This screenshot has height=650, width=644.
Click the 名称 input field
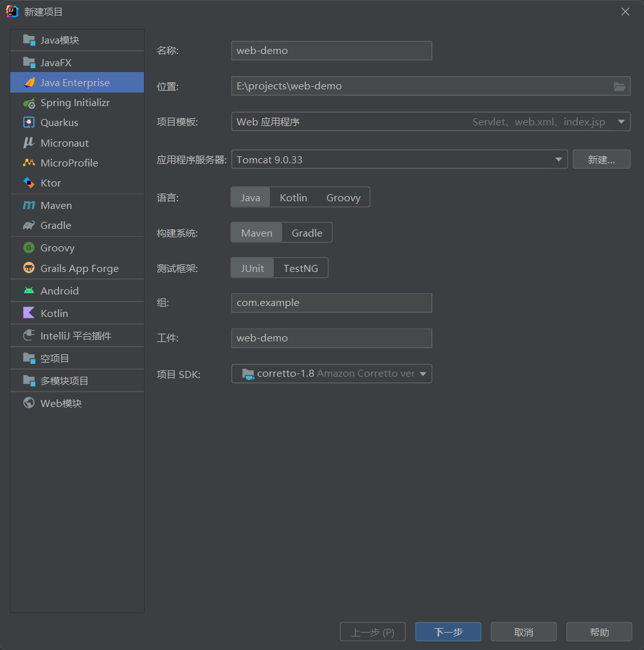click(332, 51)
